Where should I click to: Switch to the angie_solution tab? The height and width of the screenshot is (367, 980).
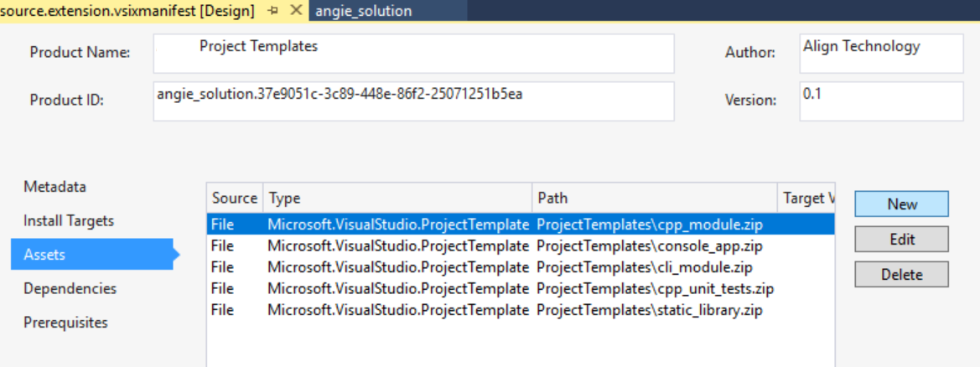click(x=364, y=11)
